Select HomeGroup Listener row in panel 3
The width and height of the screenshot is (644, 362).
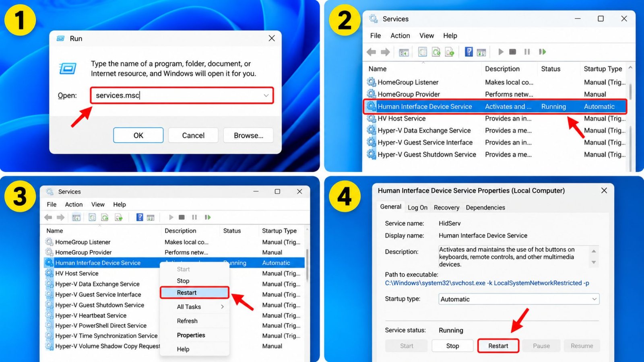pyautogui.click(x=174, y=242)
